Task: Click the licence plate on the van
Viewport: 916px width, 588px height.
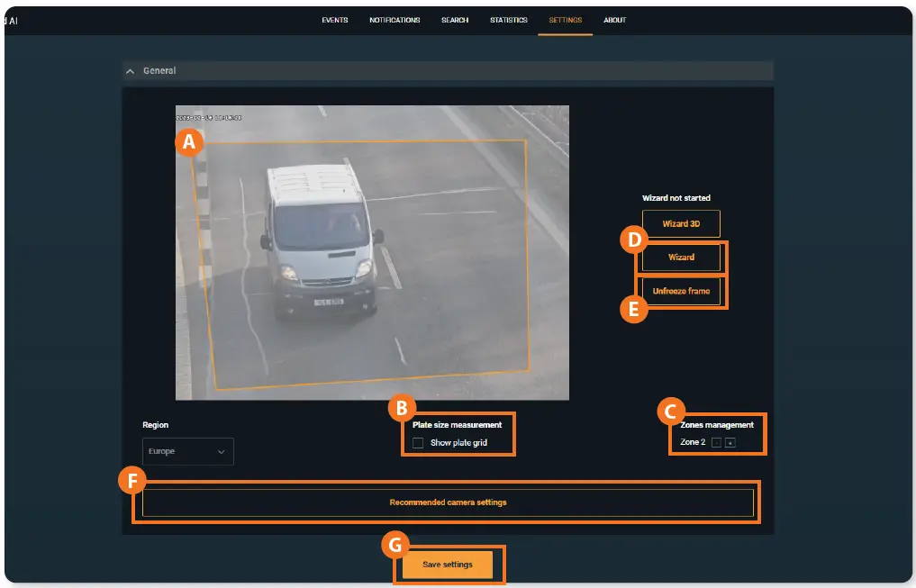Action: tap(327, 302)
